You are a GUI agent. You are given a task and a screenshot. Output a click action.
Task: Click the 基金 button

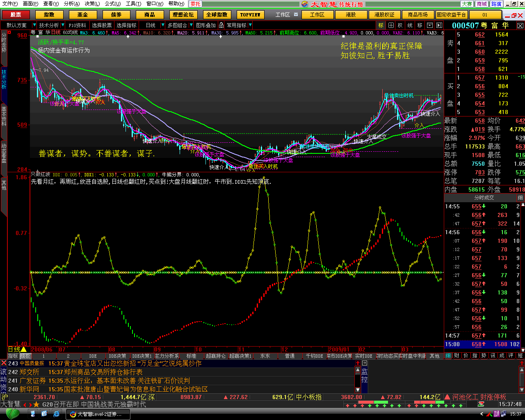click(x=82, y=15)
